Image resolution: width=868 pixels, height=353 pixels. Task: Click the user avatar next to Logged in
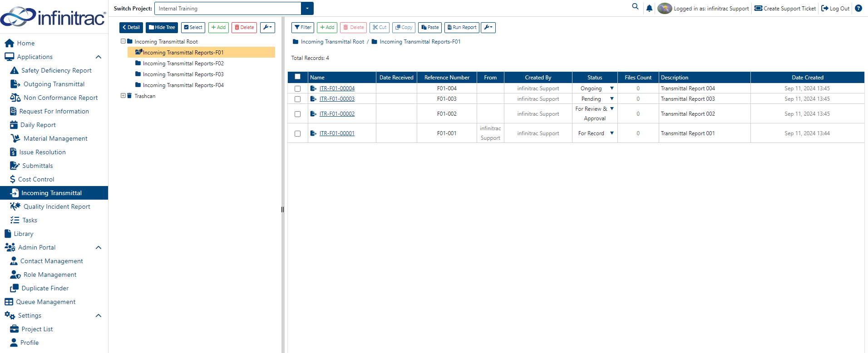pos(665,8)
